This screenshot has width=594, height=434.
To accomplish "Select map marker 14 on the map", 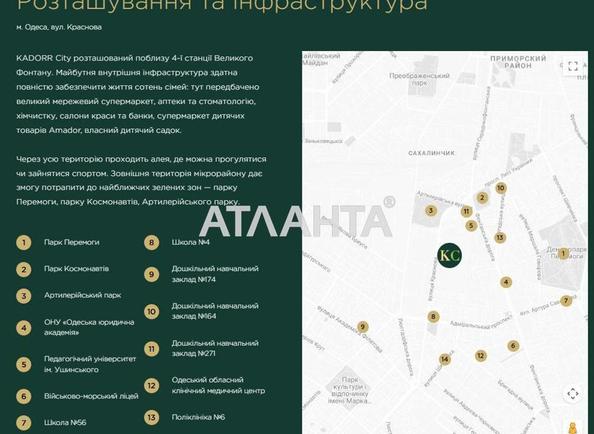I will click(445, 359).
